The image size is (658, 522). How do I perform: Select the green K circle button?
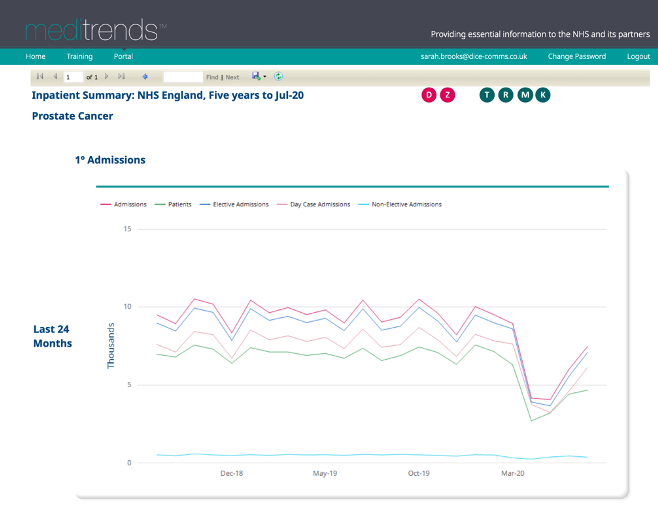(543, 95)
